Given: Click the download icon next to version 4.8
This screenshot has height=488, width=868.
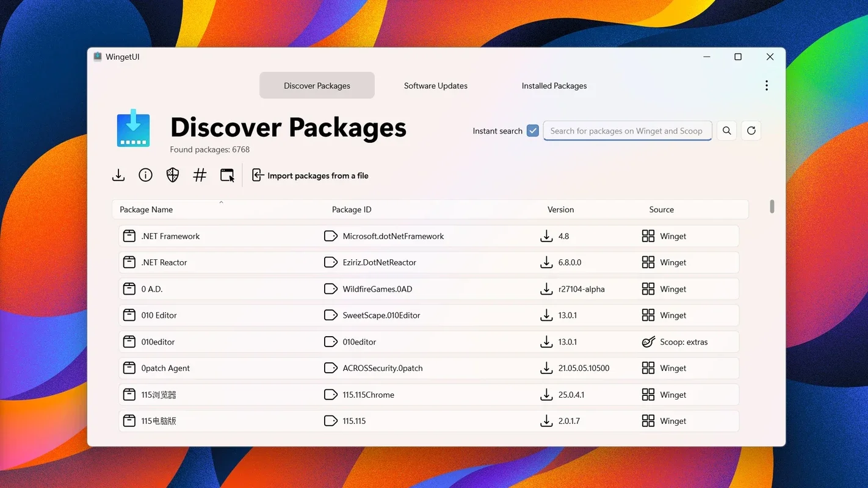Looking at the screenshot, I should pyautogui.click(x=546, y=236).
